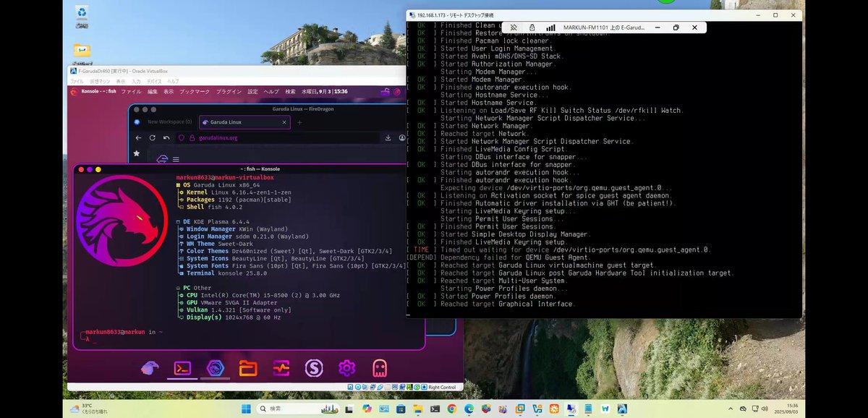Screen dimensions: 868x418
Task: Click the weather widget showing 33°C
Action: coord(89,409)
